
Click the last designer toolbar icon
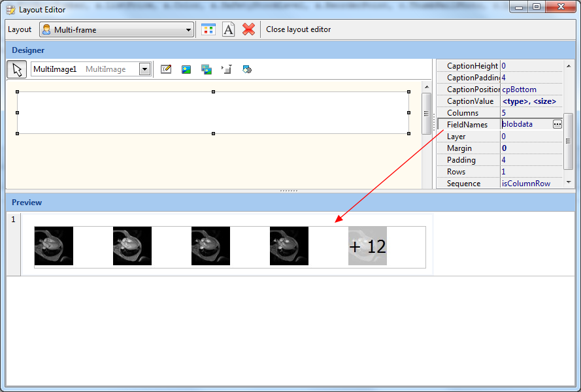(247, 69)
